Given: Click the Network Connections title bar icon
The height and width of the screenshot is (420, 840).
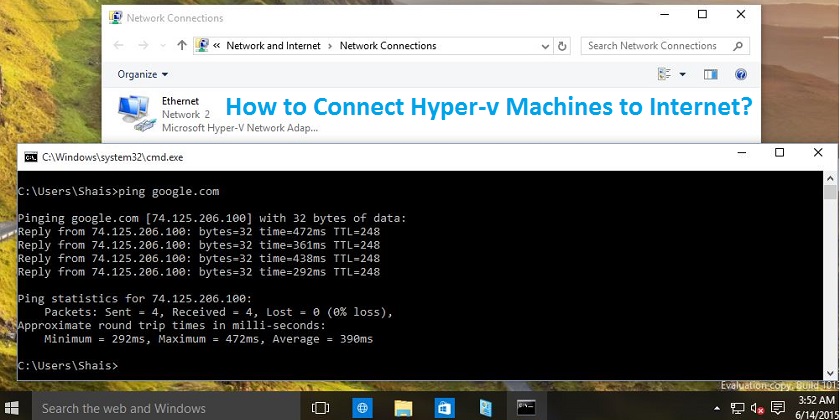Looking at the screenshot, I should (115, 18).
